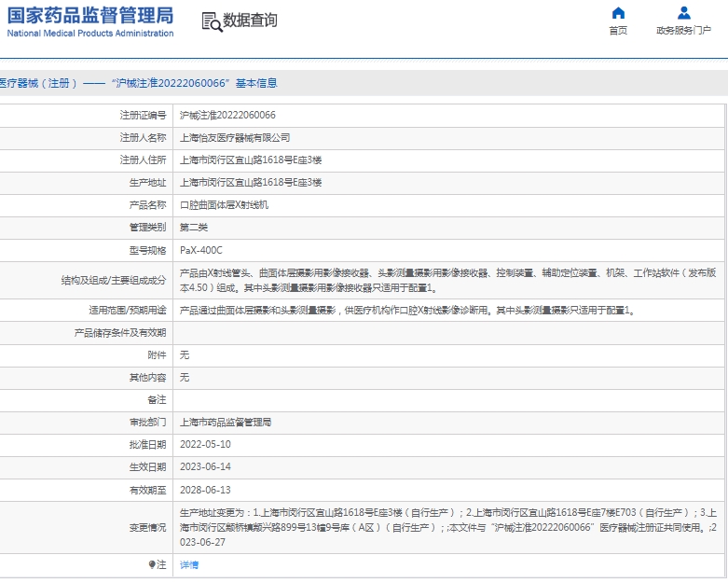
Task: Click registrant name 上海怡友医疗器械有限公司
Action: tap(235, 137)
